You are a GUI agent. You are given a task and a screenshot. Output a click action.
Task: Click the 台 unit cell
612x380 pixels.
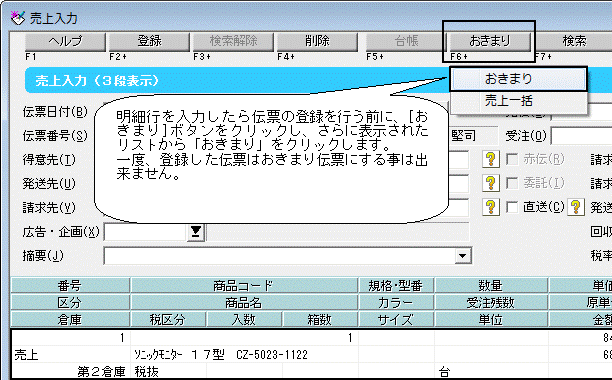[491, 371]
